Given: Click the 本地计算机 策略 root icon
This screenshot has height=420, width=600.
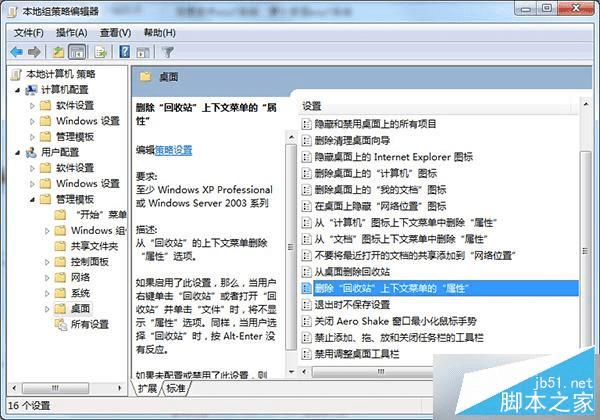Looking at the screenshot, I should tap(16, 74).
